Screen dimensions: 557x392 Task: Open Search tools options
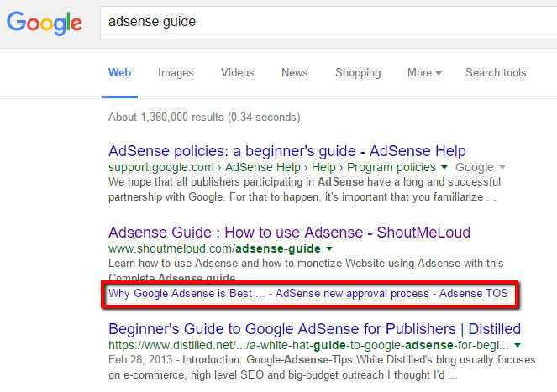[496, 73]
